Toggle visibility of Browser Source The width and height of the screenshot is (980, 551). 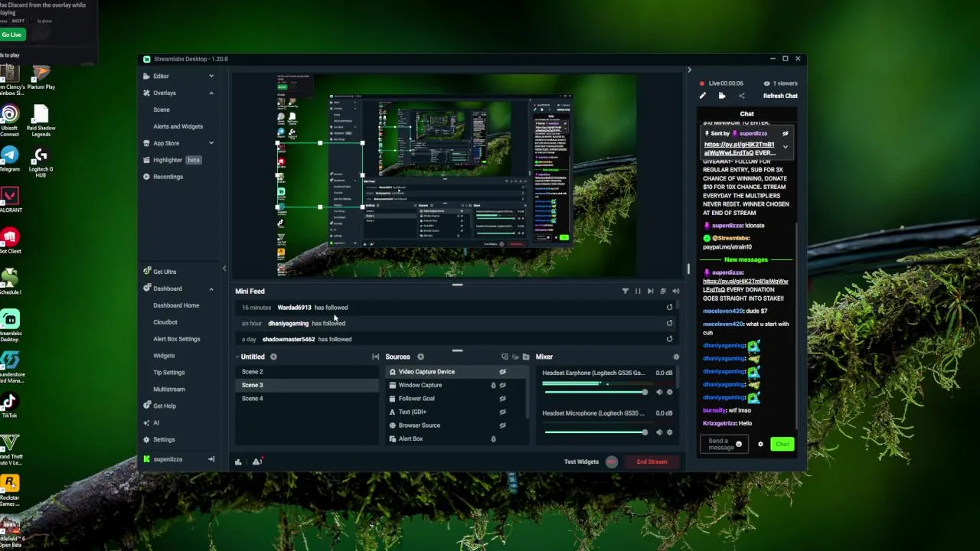tap(502, 425)
